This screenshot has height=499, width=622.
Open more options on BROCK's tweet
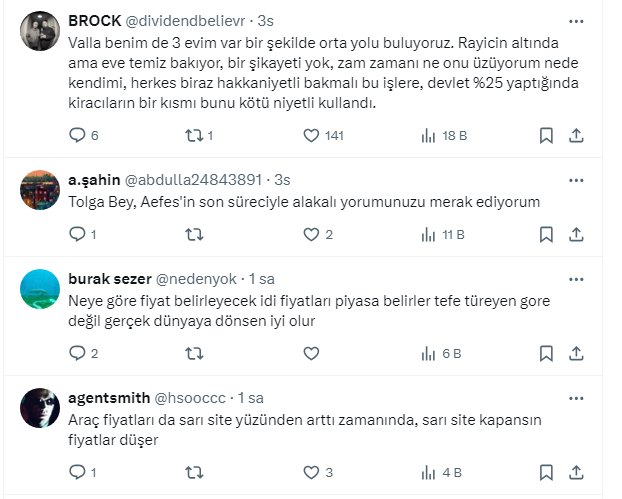point(576,21)
